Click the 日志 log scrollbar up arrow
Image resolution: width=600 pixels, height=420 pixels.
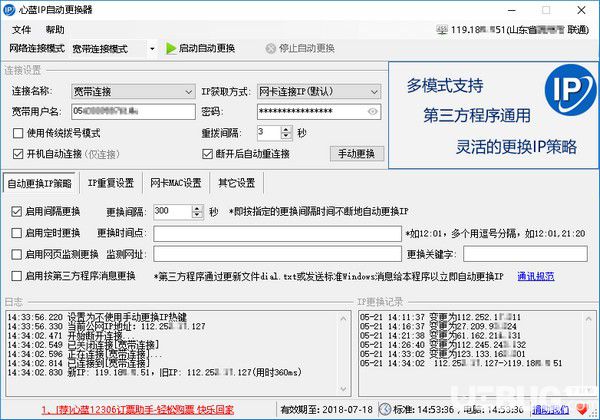pos(343,318)
